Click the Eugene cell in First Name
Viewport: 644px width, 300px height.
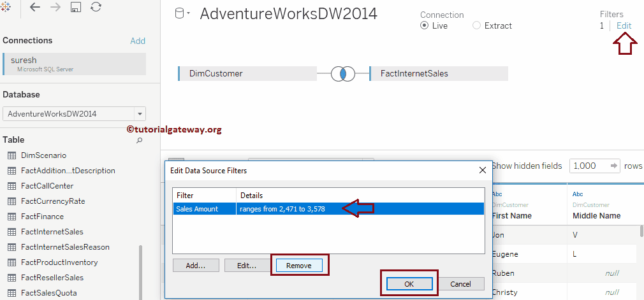[x=529, y=254]
